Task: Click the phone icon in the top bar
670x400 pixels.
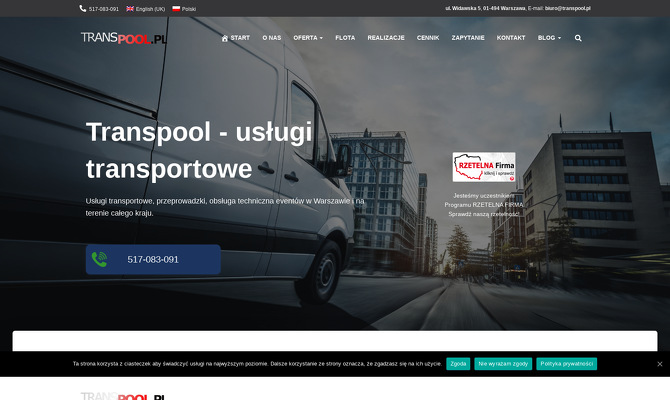Action: pyautogui.click(x=82, y=9)
